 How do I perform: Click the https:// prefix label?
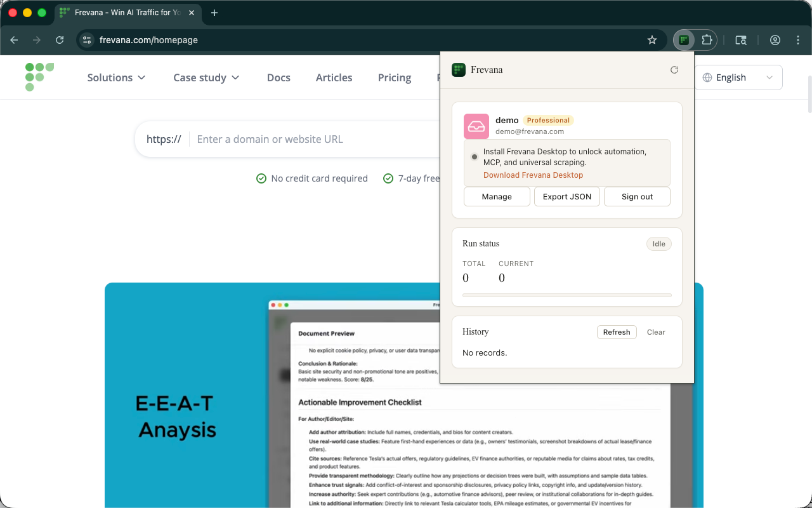pos(164,139)
